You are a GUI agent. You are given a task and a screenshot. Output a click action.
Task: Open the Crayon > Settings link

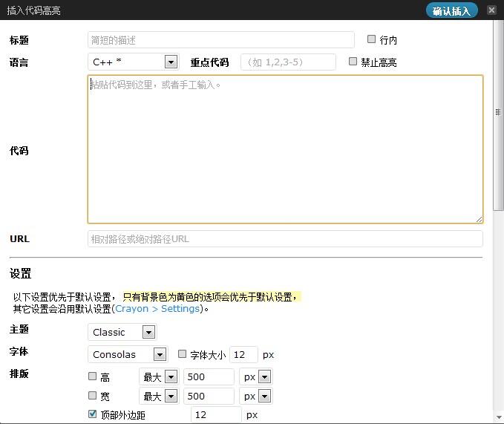[157, 309]
